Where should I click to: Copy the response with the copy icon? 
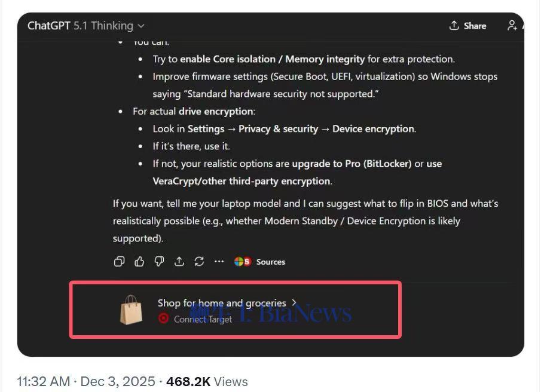pos(119,262)
